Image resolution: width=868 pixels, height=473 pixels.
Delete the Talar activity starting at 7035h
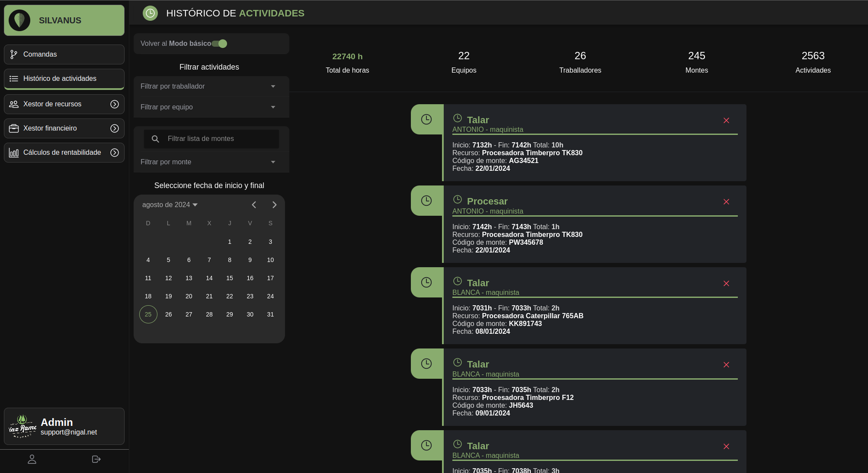click(x=727, y=447)
